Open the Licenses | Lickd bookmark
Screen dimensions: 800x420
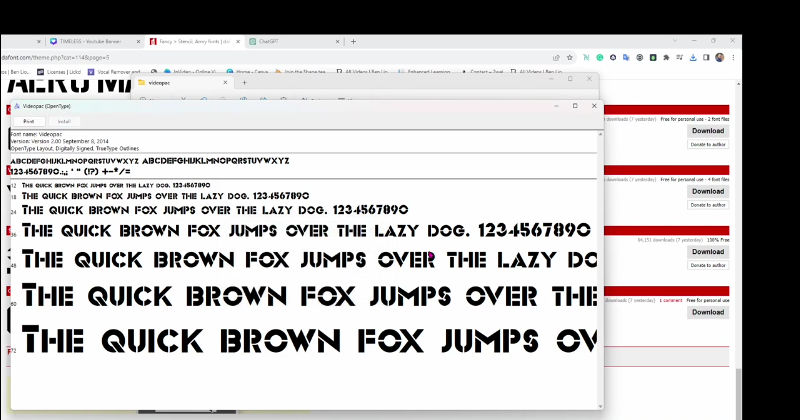pyautogui.click(x=59, y=72)
